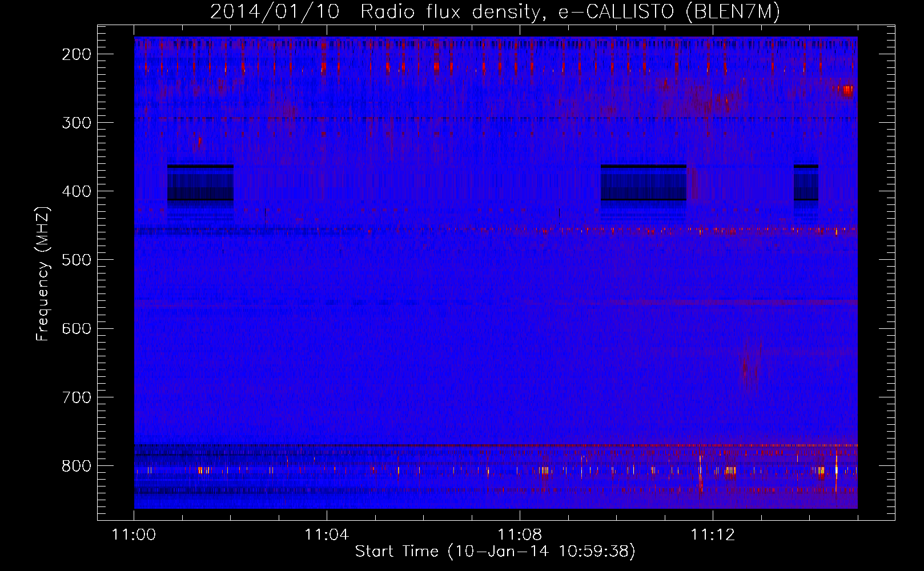Click the wide dark block between 11:08 and 11:12
Viewport: 924px width, 571px height.
pyautogui.click(x=643, y=183)
